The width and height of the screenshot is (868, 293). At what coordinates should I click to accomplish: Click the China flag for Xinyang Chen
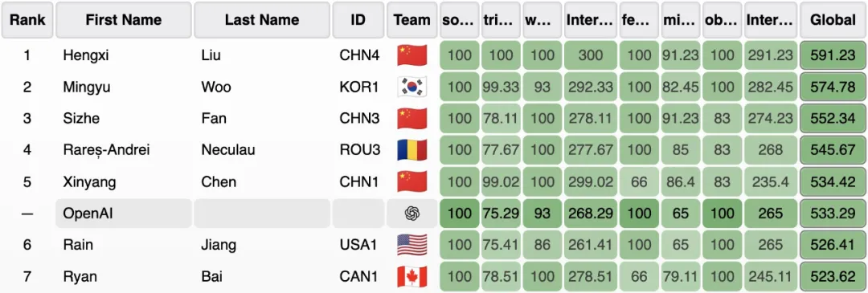(x=412, y=181)
